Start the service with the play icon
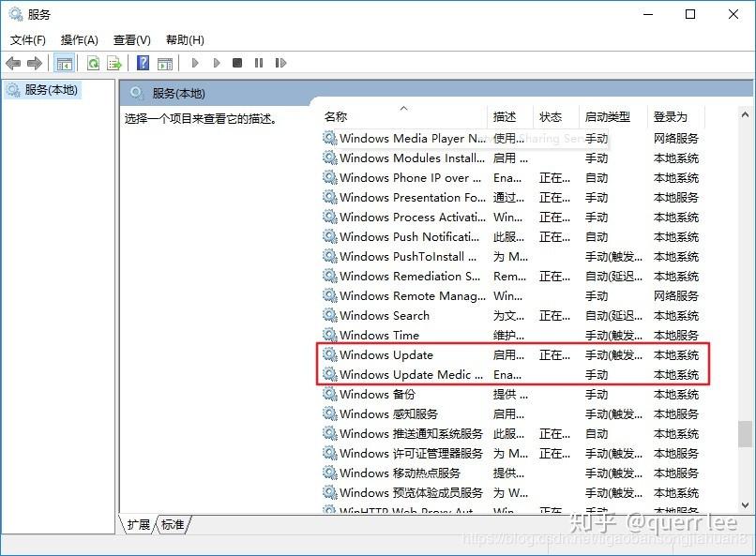Screen dimensions: 756x556 coord(195,63)
